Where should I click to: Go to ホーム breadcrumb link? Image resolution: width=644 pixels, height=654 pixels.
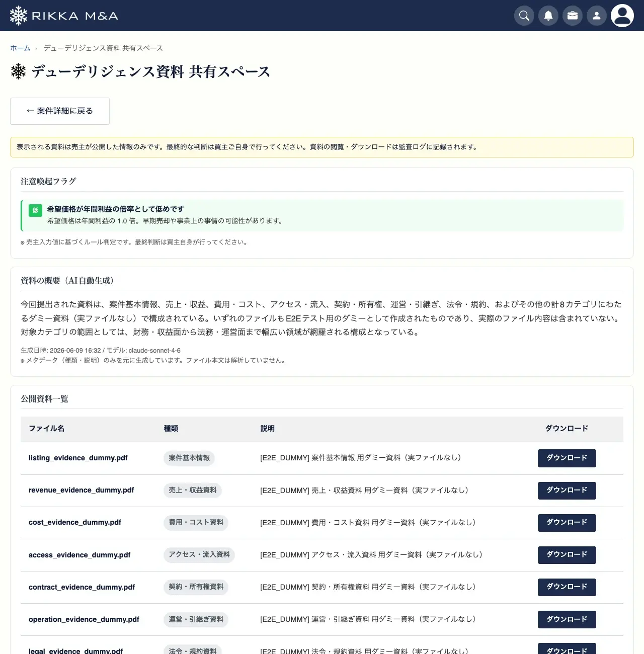[20, 48]
